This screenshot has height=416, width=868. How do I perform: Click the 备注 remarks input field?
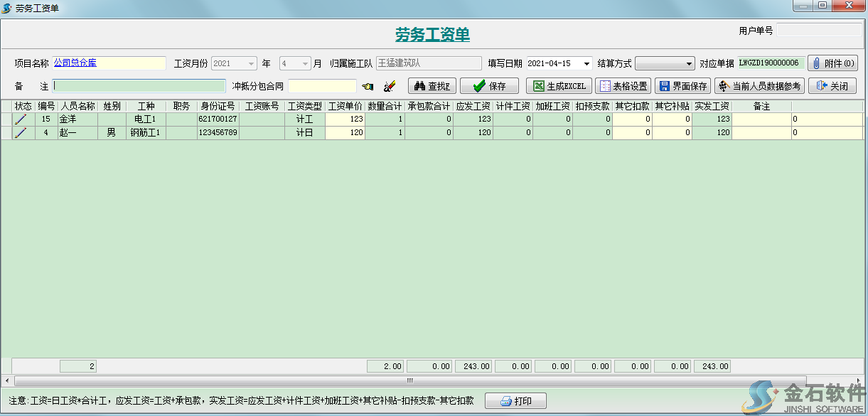point(139,86)
